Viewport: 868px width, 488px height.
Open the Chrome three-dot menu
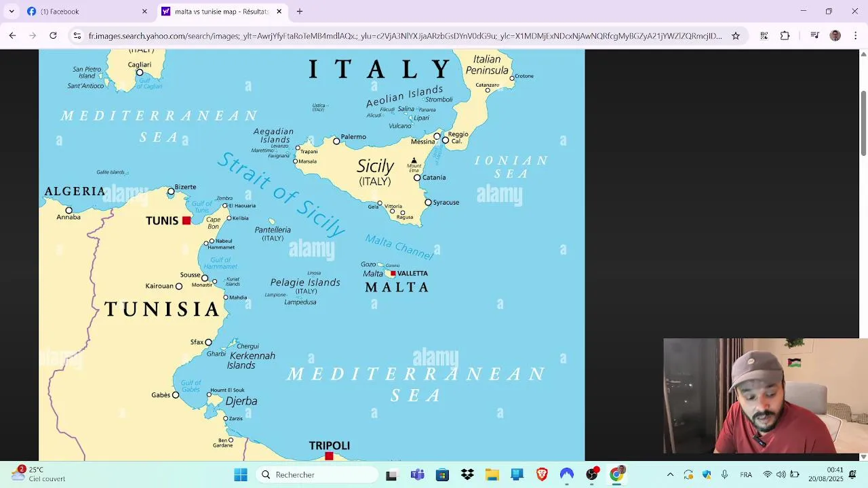coord(854,36)
